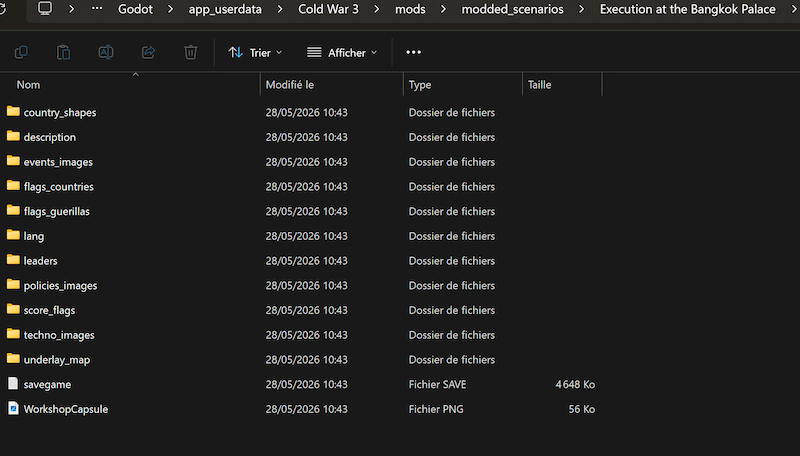Expand chevron after Godot breadcrumb

point(170,9)
